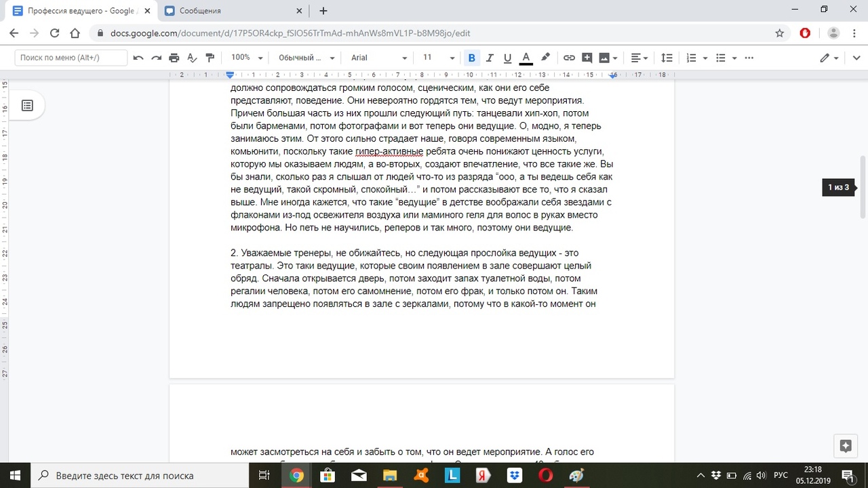Expand the Arial font dropdown
The width and height of the screenshot is (868, 488).
pos(378,58)
